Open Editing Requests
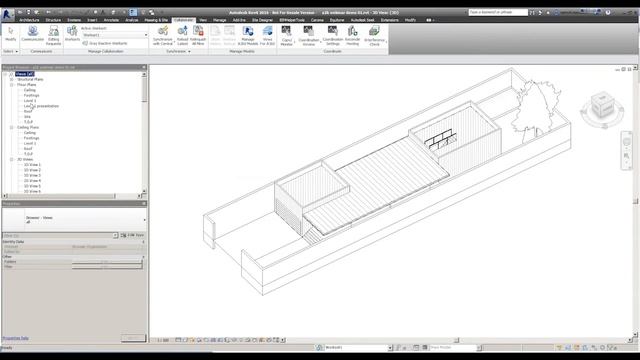Image resolution: width=640 pixels, height=360 pixels. 53,36
